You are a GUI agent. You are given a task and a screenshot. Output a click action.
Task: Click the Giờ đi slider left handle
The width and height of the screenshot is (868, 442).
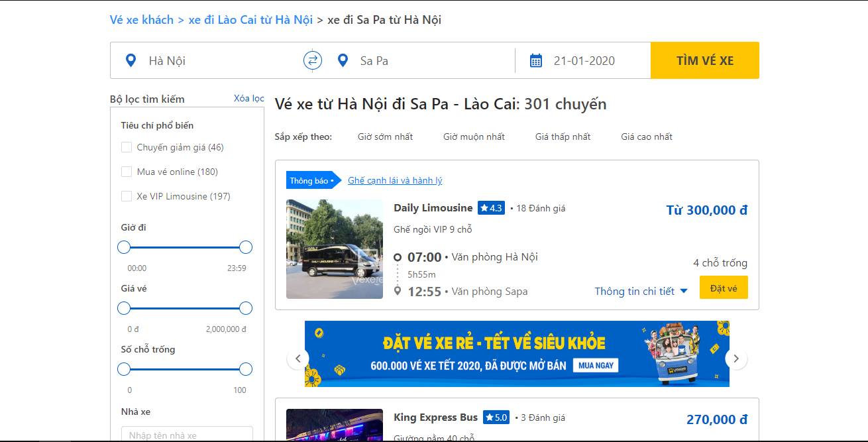coord(124,247)
